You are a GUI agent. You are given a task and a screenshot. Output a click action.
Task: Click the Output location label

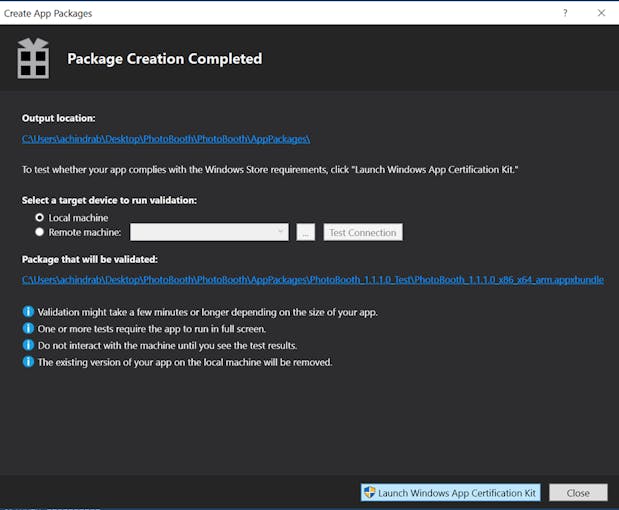click(58, 118)
